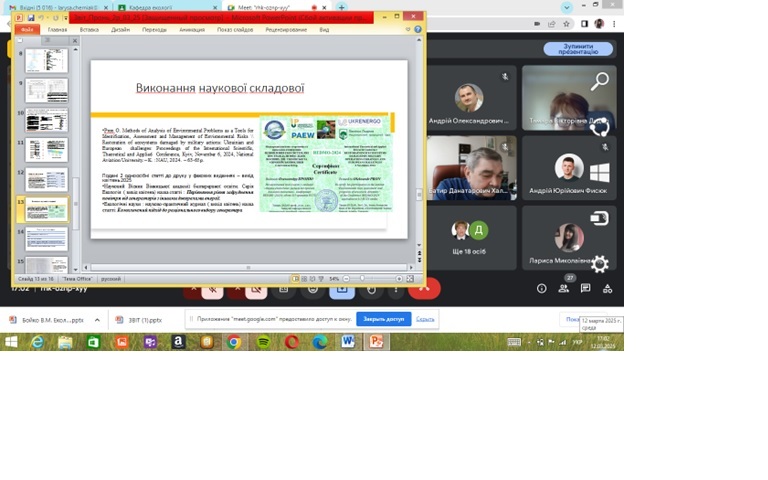The width and height of the screenshot is (768, 480).
Task: Click the PowerPoint zoom slider
Action: click(362, 278)
